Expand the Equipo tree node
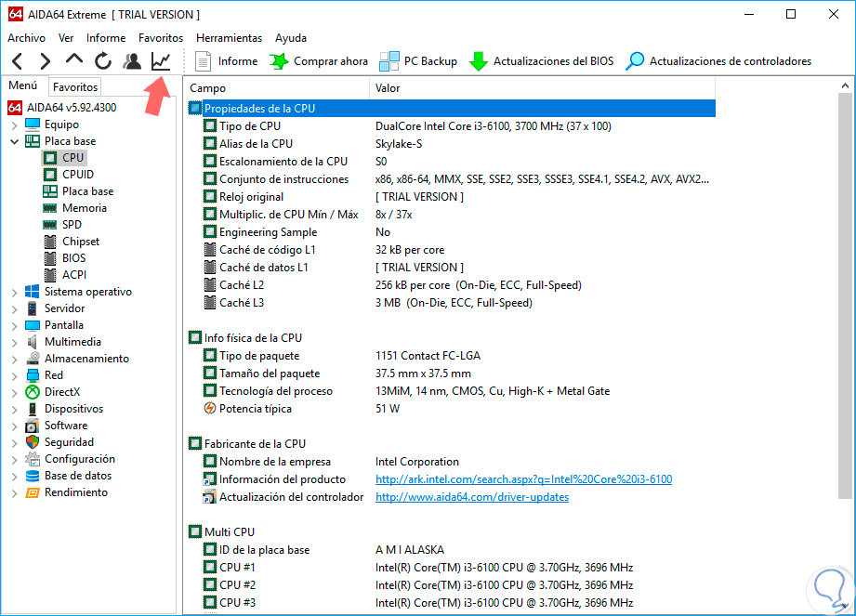856x616 pixels. point(14,125)
